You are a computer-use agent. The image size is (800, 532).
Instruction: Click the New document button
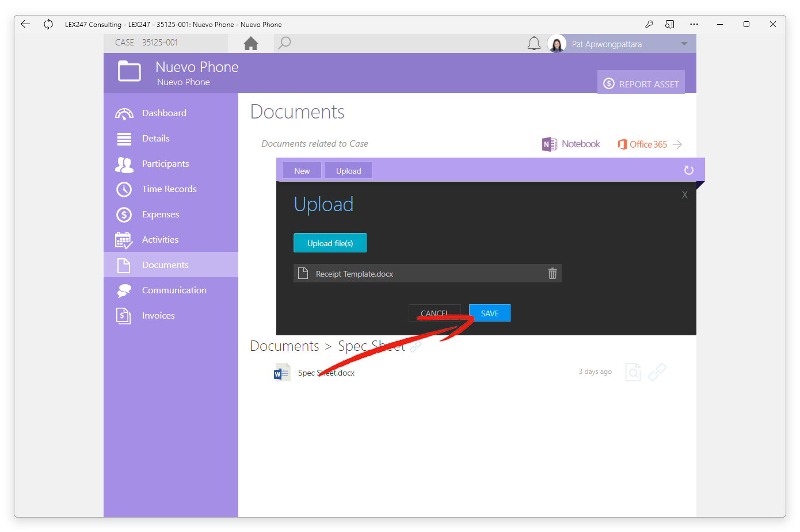tap(302, 171)
